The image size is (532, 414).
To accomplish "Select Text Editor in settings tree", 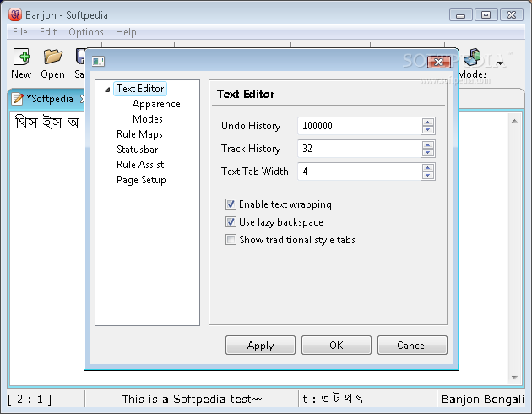I will click(140, 89).
